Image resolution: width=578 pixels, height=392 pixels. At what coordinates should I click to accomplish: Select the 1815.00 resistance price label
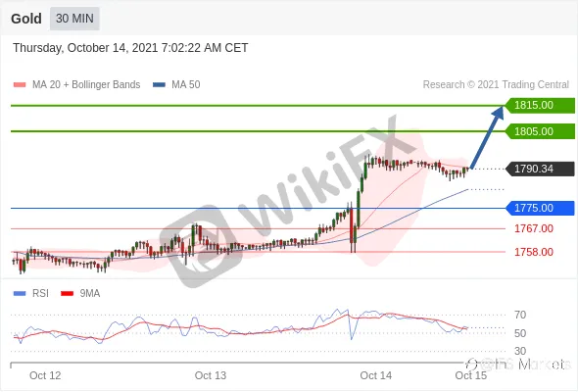tap(540, 106)
